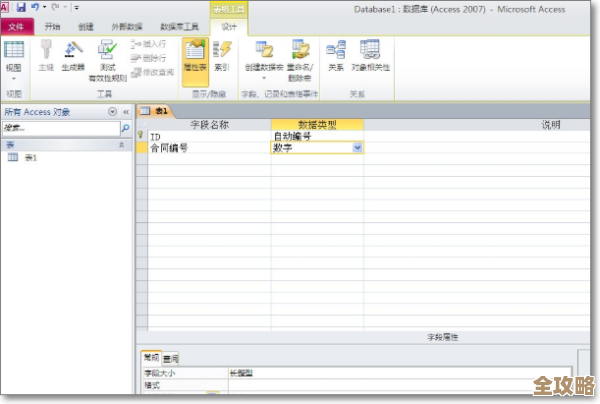Viewport: 600px width, 404px height.
Task: Select 表1 in the navigation pane
Action: point(31,158)
